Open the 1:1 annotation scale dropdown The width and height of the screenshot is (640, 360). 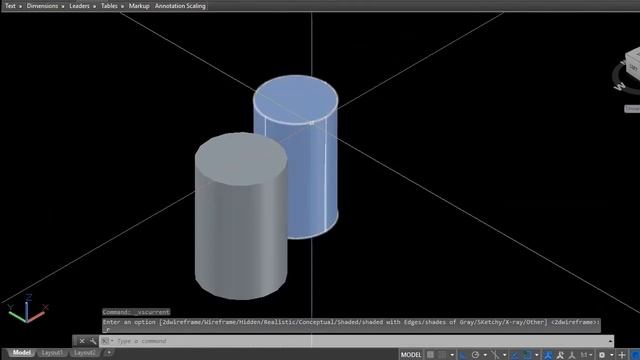[587, 355]
